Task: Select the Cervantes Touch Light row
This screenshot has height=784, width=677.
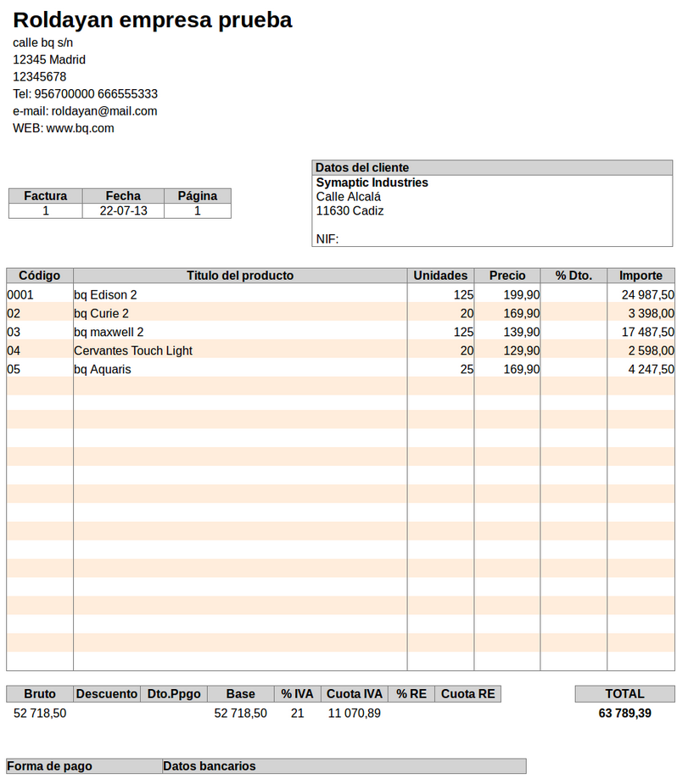Action: (340, 351)
